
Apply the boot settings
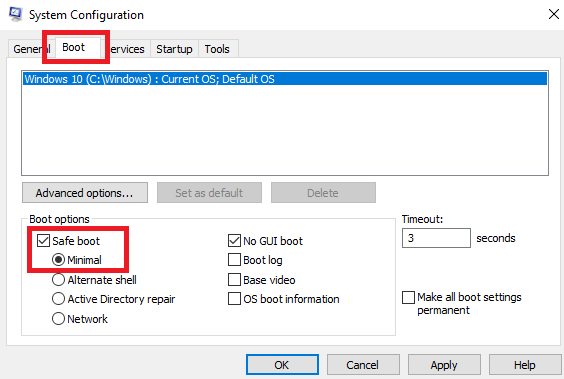coord(444,365)
